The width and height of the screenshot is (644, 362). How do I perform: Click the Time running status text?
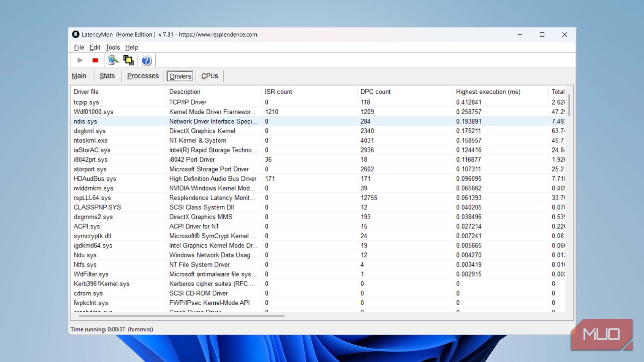tap(112, 329)
